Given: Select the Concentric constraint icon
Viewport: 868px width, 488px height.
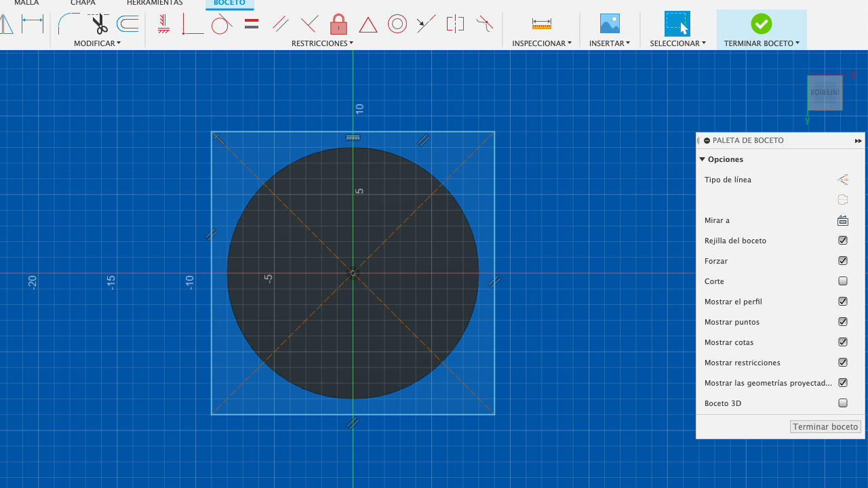Looking at the screenshot, I should click(x=397, y=25).
